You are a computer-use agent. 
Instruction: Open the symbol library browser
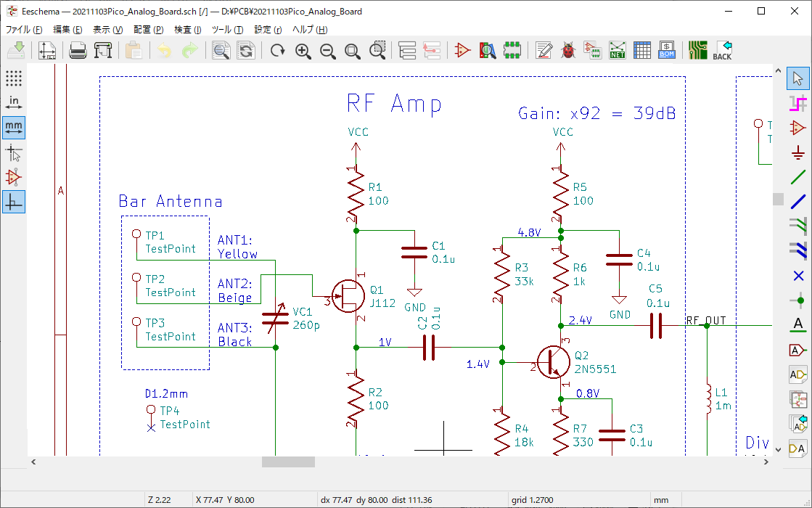(488, 50)
